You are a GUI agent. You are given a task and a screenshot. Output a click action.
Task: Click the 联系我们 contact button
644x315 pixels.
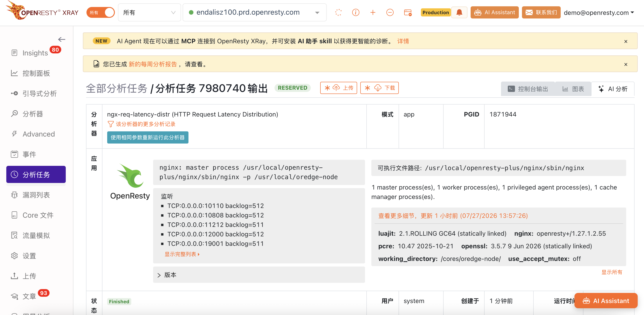541,13
